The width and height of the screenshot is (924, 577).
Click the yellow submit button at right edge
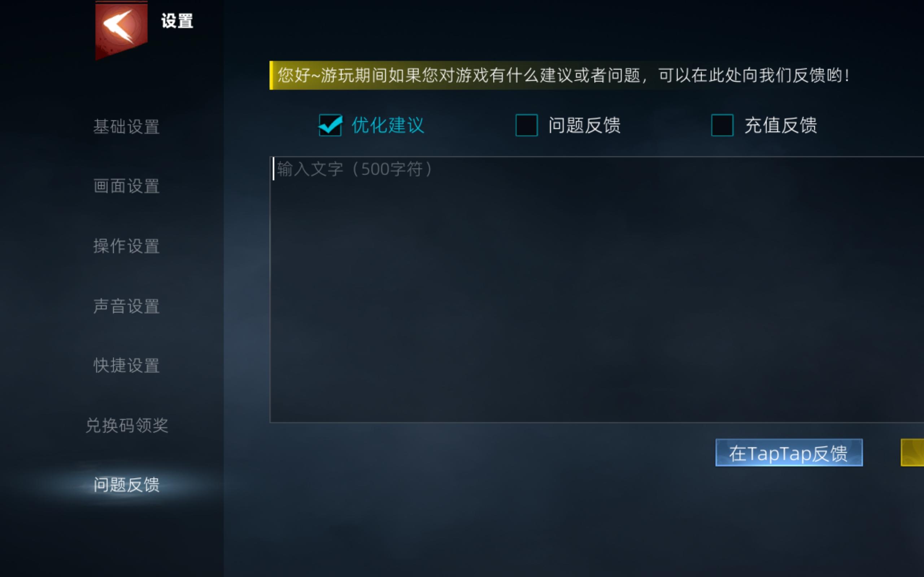coord(912,453)
